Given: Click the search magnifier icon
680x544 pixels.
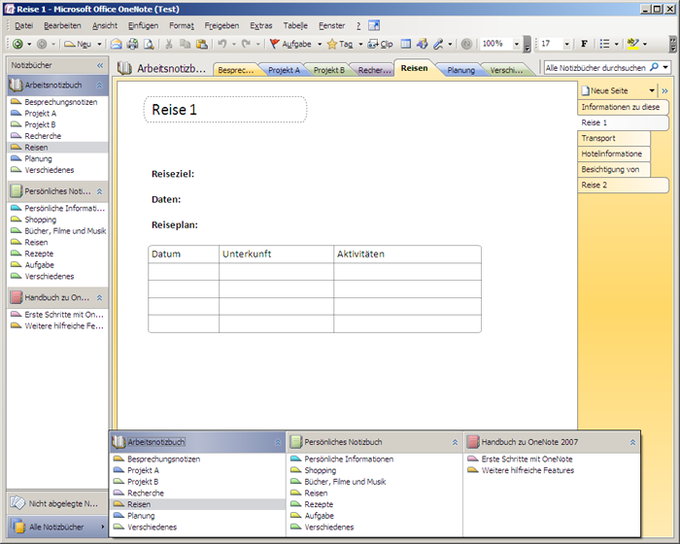Looking at the screenshot, I should click(x=654, y=67).
